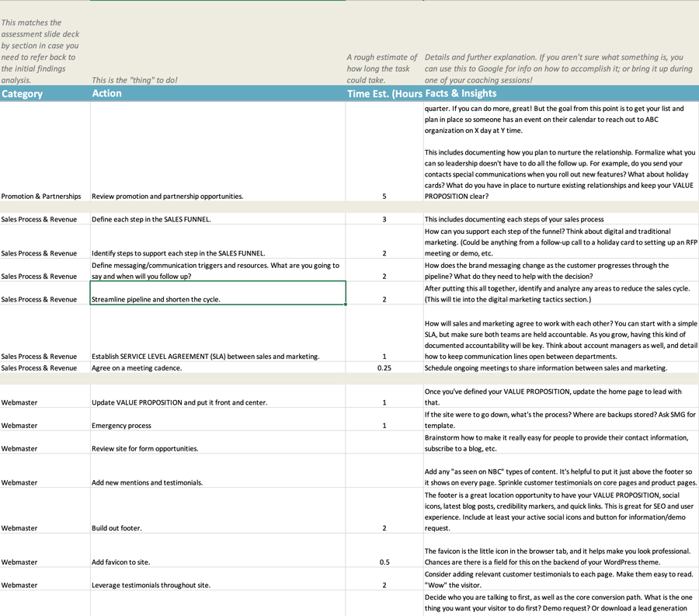Viewport: 699px width, 616px height.
Task: Click 'If the site were to go down' insight
Action: (x=561, y=419)
